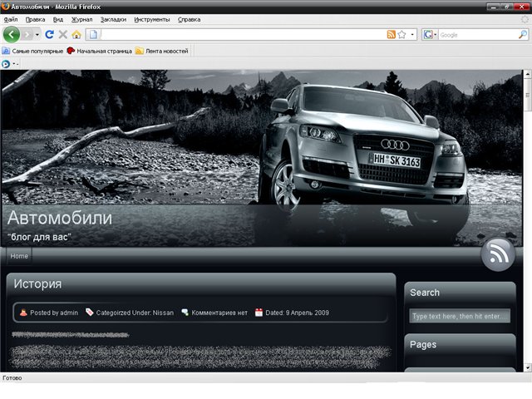Image resolution: width=532 pixels, height=399 pixels.
Task: Click the Stop loading X icon
Action: [63, 34]
